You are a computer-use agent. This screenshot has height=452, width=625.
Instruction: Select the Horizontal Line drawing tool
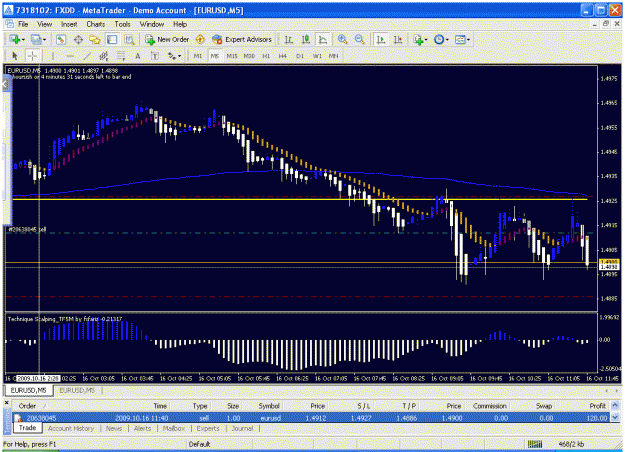point(70,56)
